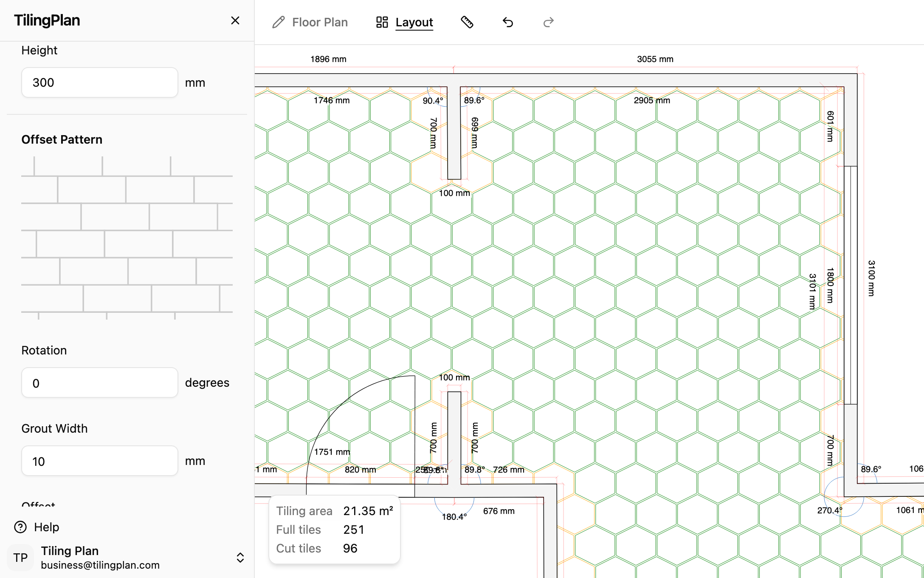Click the 3100 mm vertical dimension label
This screenshot has width=924, height=578.
[871, 278]
